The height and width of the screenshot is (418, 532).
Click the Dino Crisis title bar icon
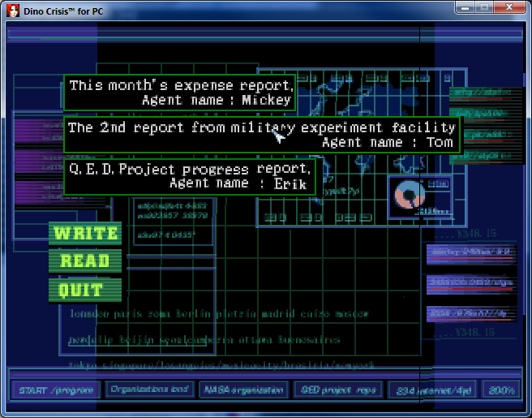pos(13,11)
